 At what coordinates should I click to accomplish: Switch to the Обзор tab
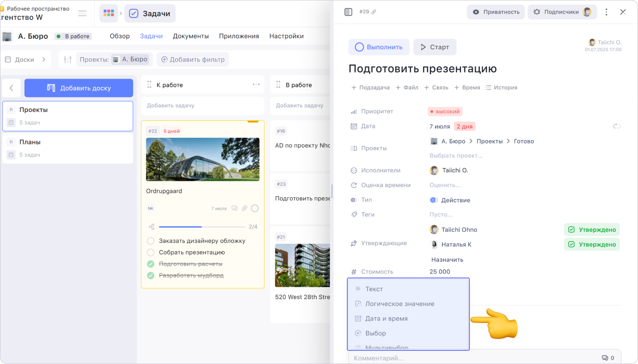[120, 36]
